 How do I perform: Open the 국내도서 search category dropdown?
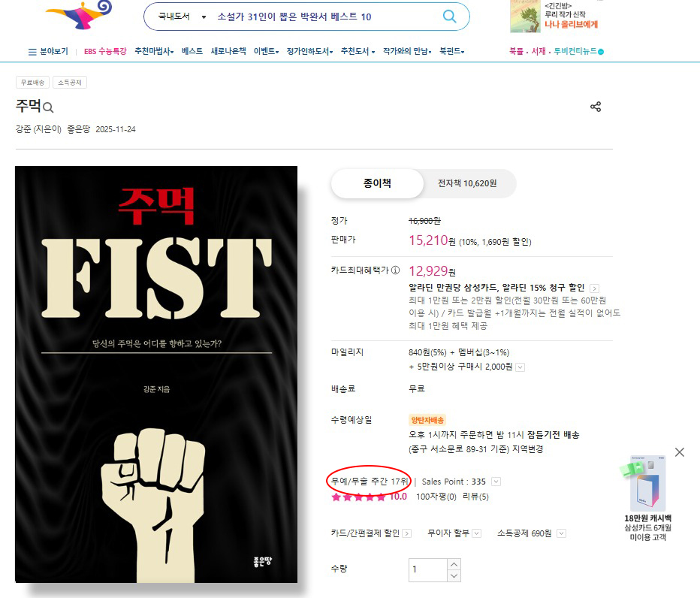coord(183,17)
